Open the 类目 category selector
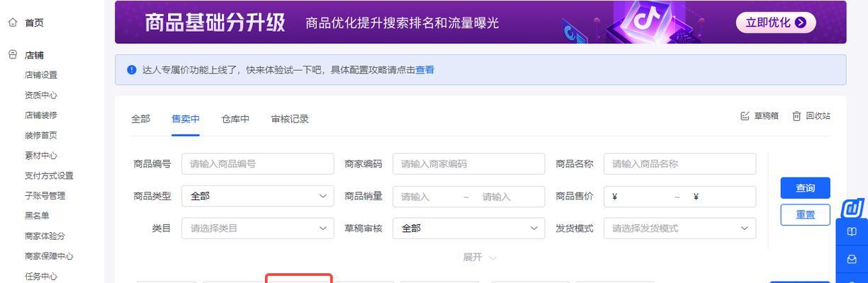Viewport: 868px width, 283px height. tap(258, 228)
